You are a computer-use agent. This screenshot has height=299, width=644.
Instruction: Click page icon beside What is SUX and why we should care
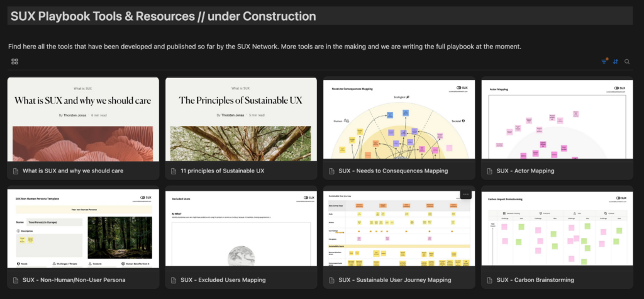[16, 171]
